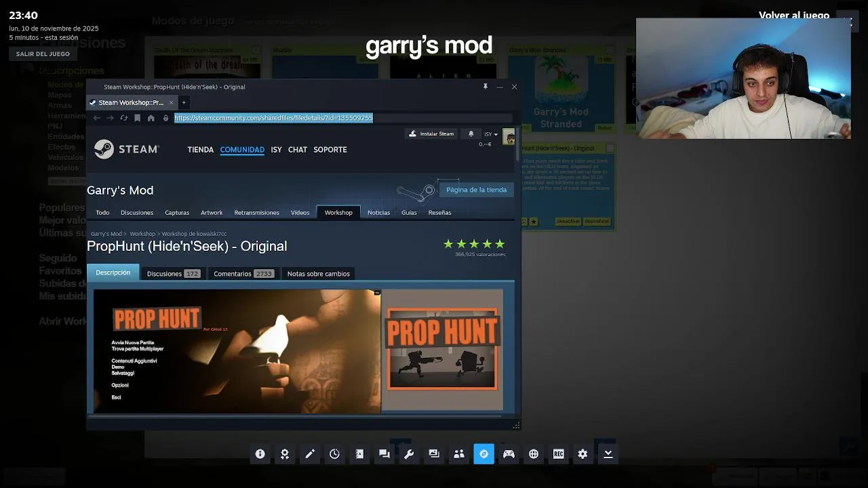Image resolution: width=868 pixels, height=488 pixels.
Task: Click the ISY profile avatar picture
Action: pos(509,137)
